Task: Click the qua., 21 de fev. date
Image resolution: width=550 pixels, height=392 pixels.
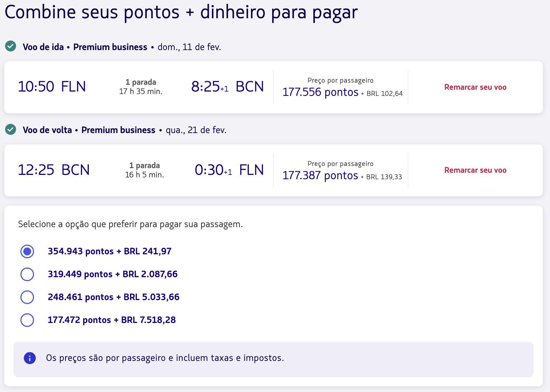Action: point(196,130)
